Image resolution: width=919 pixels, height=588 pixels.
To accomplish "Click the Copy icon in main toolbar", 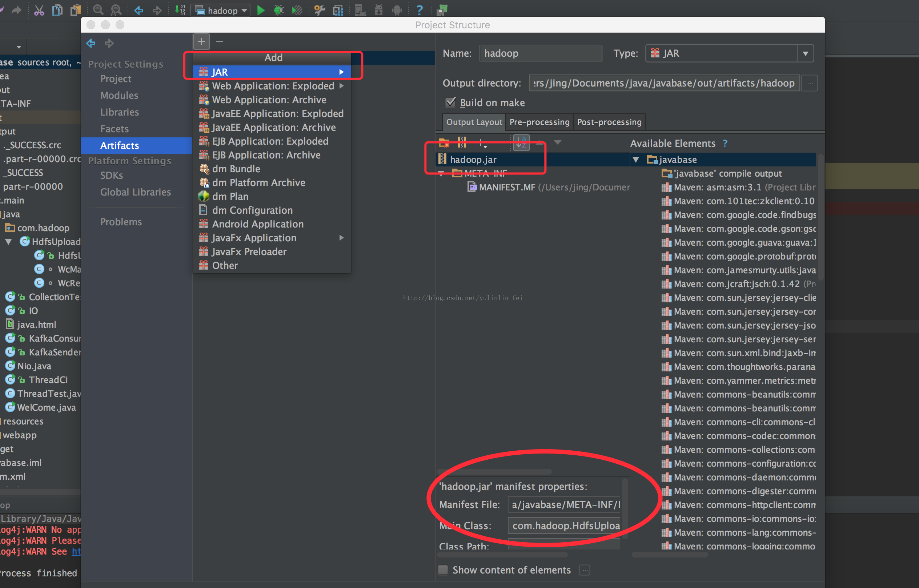I will click(x=57, y=10).
